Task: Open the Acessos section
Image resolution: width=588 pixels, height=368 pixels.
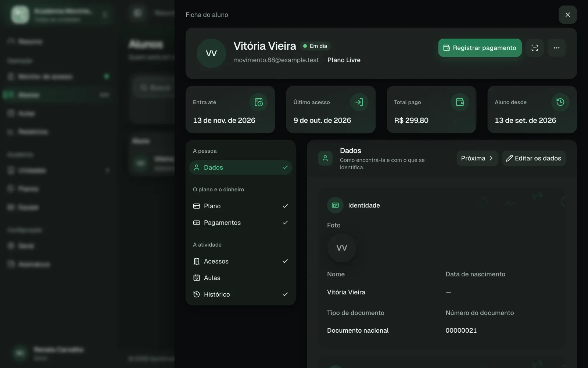Action: tap(241, 261)
